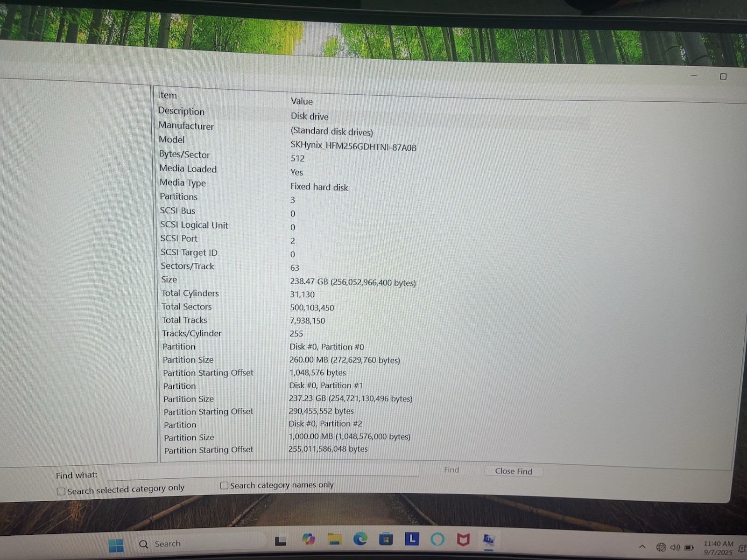Select the SCSI Target ID row
The image size is (747, 560).
[x=189, y=252]
